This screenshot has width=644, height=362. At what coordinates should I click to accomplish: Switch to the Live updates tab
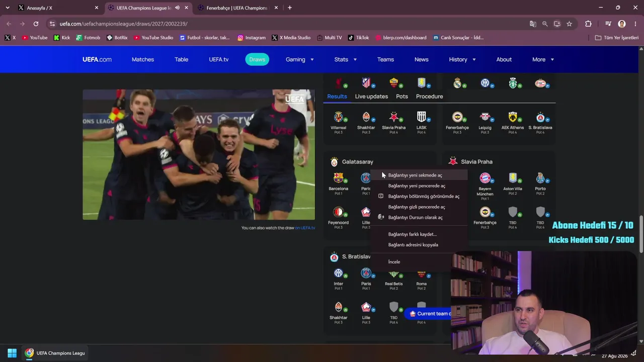coord(371,97)
